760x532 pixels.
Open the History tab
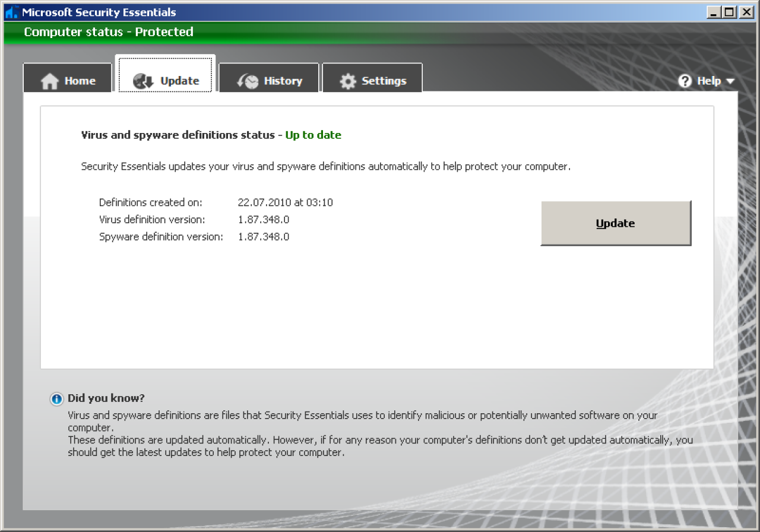click(269, 78)
